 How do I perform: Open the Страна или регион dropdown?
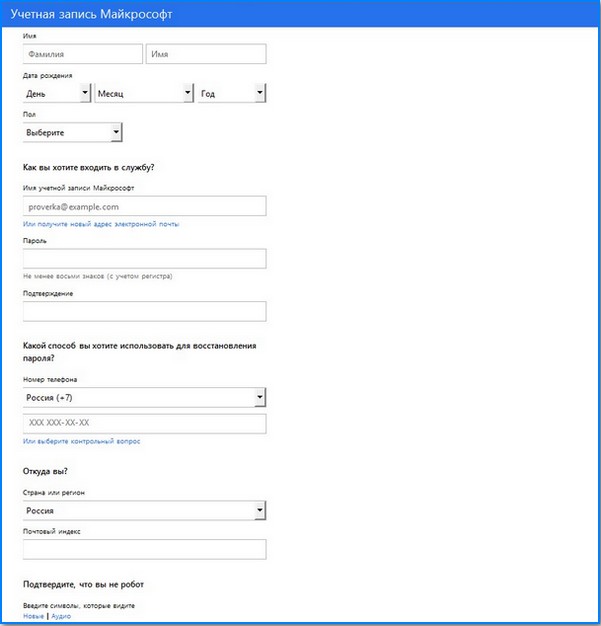coord(144,511)
